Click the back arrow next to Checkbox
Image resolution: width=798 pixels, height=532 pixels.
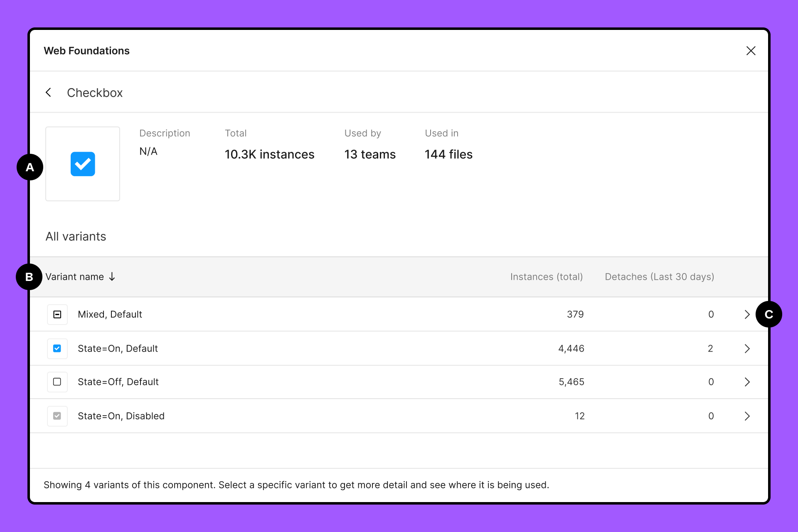[49, 92]
